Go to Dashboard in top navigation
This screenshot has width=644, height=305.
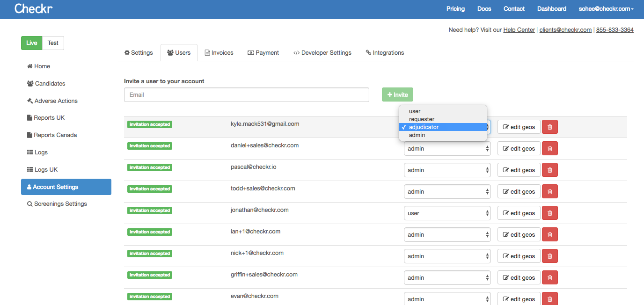coord(552,9)
